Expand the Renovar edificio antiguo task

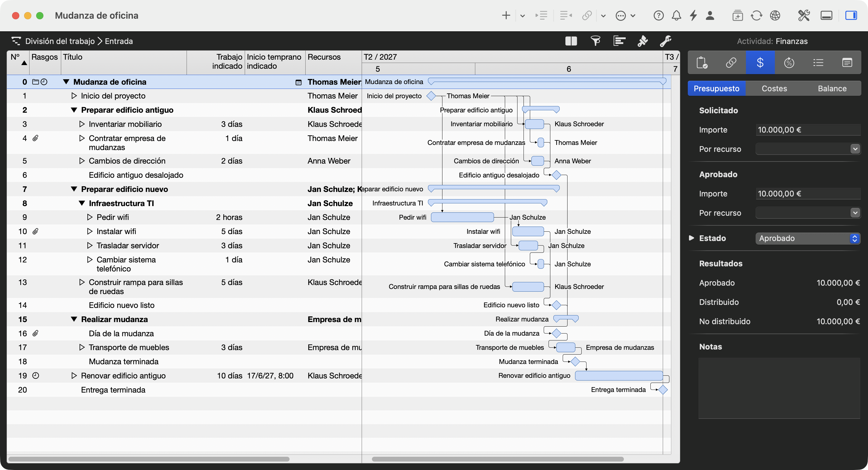(x=74, y=375)
